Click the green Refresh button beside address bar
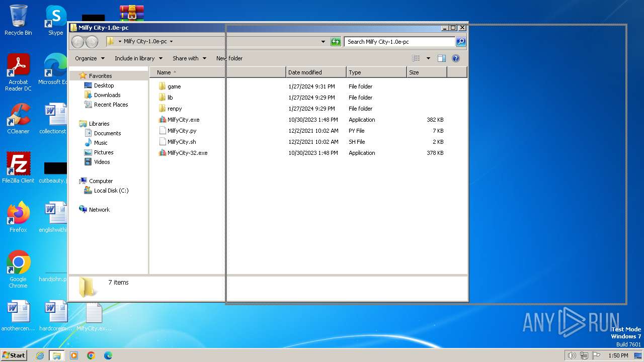 point(336,42)
